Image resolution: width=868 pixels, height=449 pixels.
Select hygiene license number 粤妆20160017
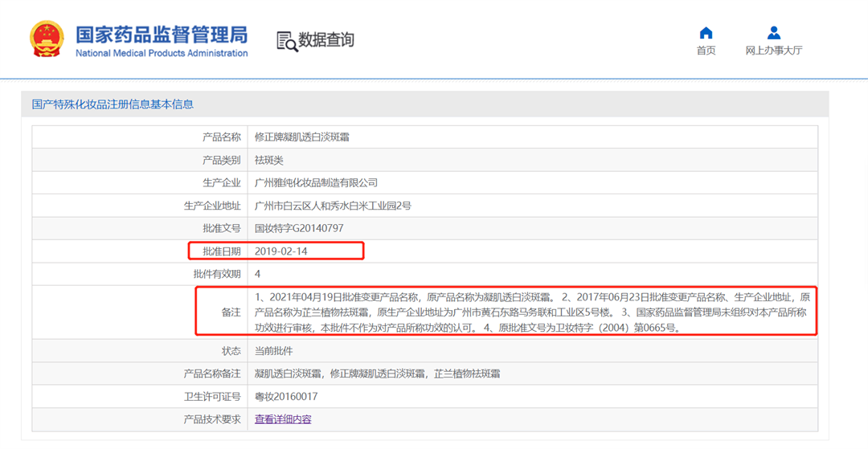[x=285, y=397]
